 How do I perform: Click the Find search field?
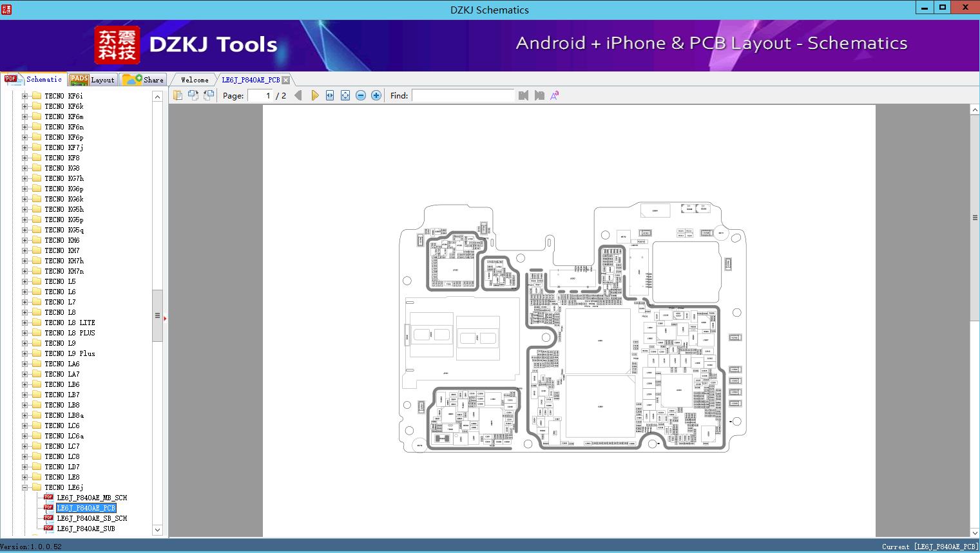click(463, 95)
